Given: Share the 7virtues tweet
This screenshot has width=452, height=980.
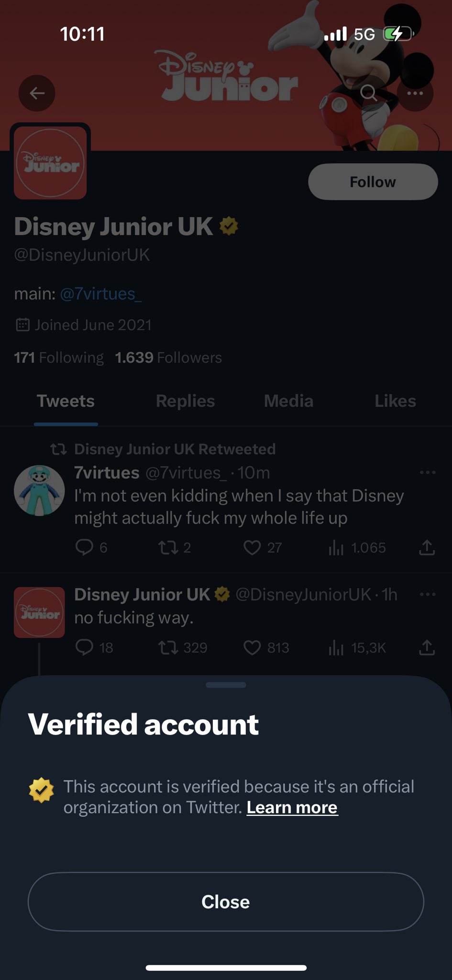Looking at the screenshot, I should pos(427,547).
